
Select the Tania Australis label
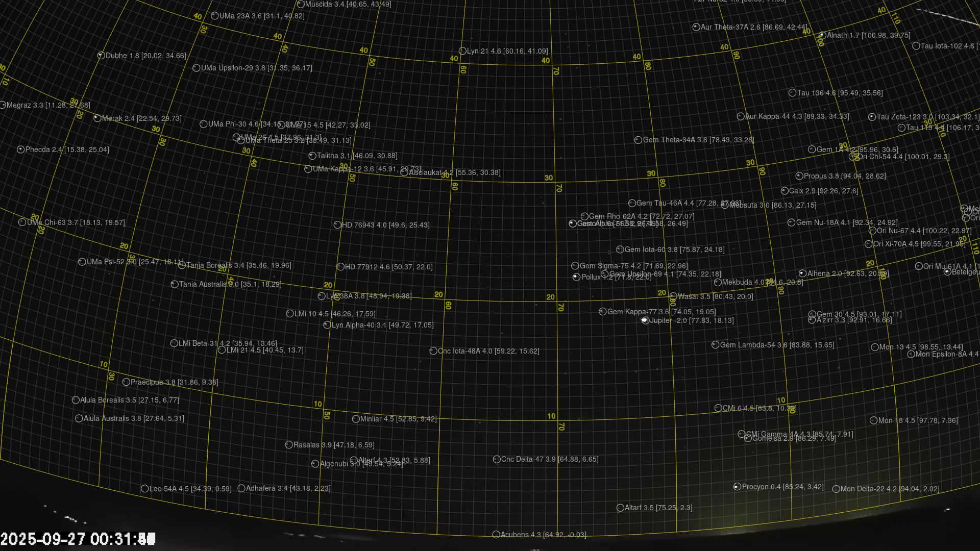230,284
